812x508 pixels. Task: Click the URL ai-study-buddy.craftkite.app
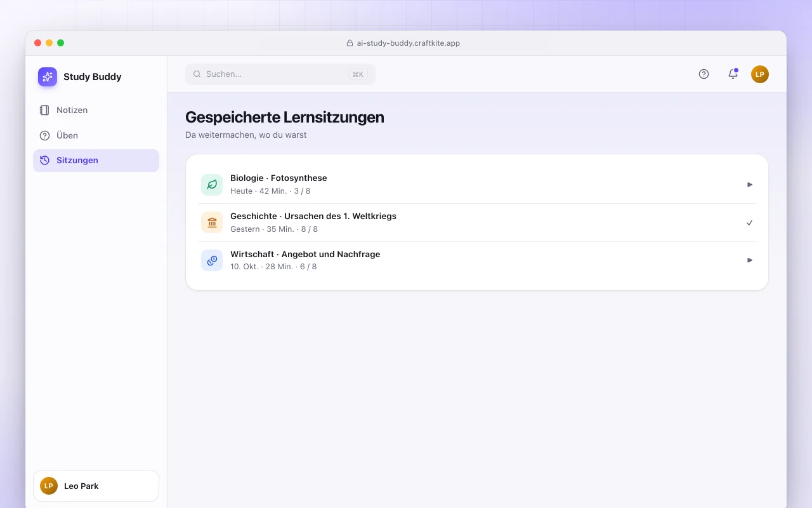(409, 43)
